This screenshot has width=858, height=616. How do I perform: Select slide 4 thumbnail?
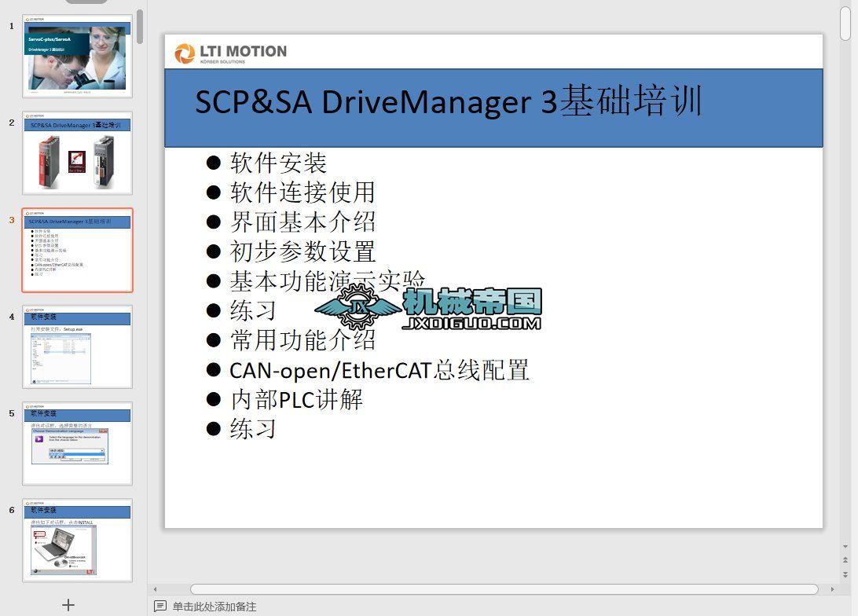[x=77, y=347]
